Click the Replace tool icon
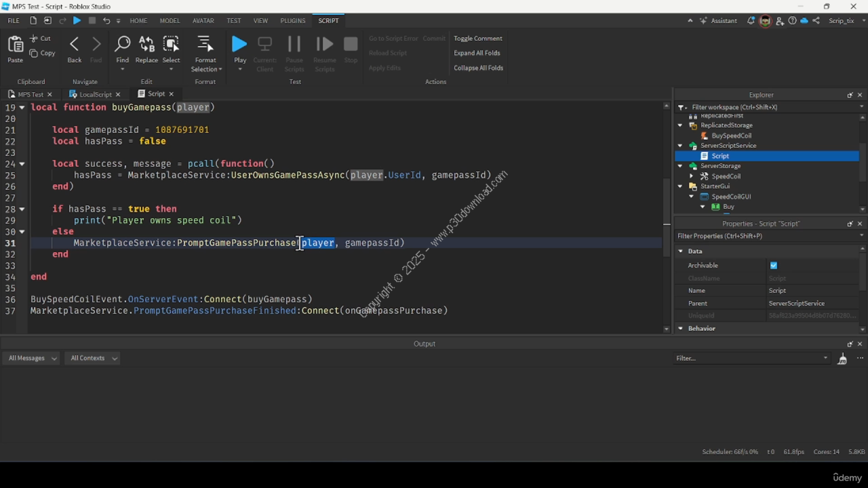 [146, 45]
